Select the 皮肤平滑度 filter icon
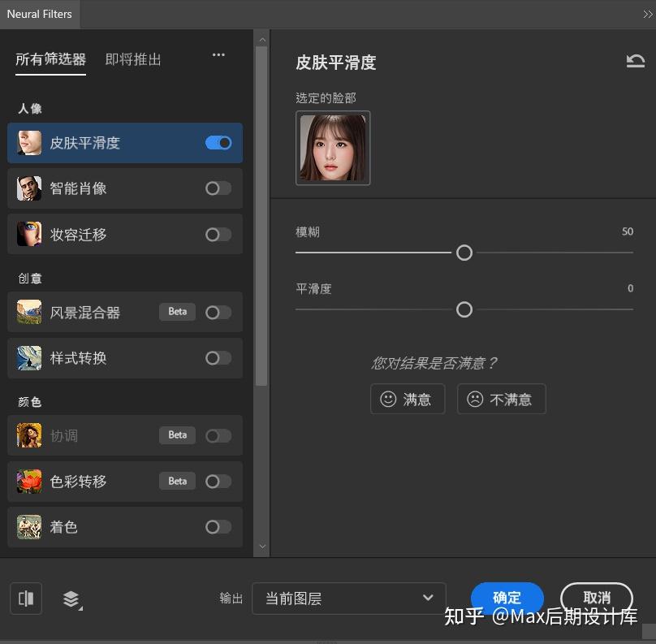This screenshot has width=656, height=644. (x=28, y=142)
